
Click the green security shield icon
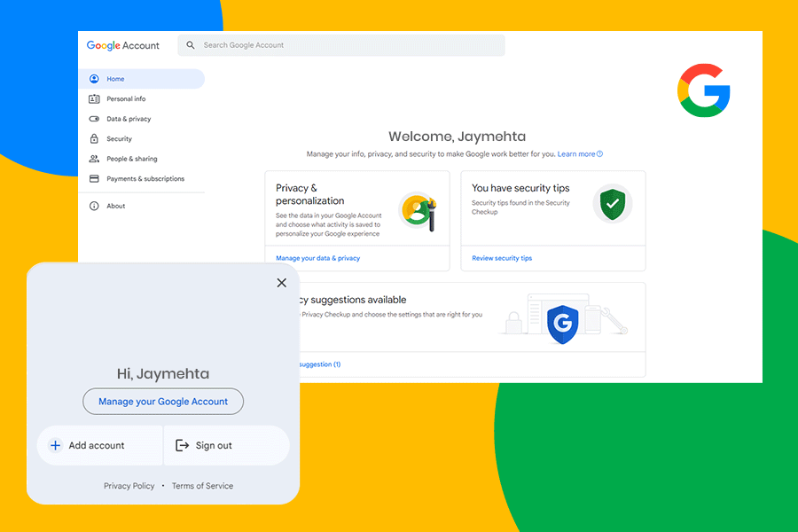pyautogui.click(x=610, y=204)
